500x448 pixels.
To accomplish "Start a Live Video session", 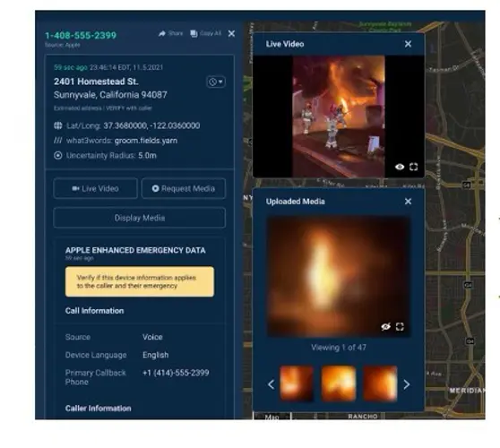I will tap(96, 188).
